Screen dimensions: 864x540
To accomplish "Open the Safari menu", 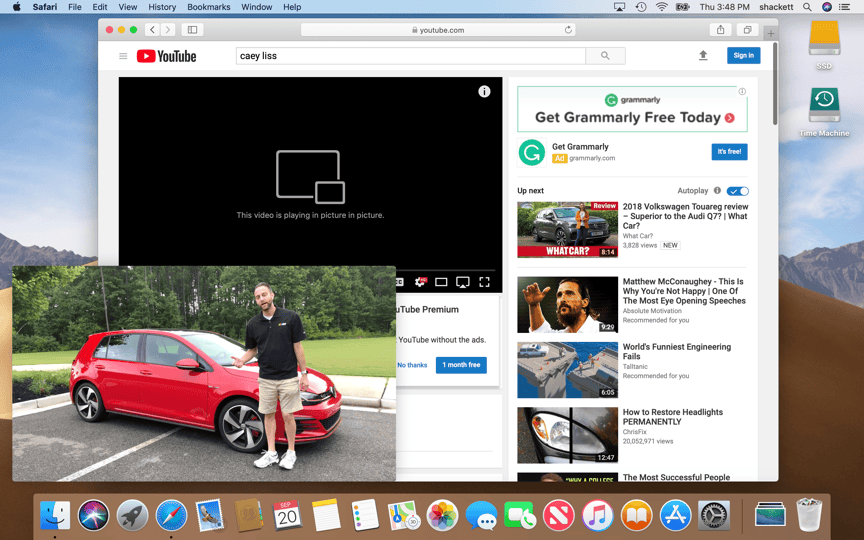I will tap(45, 7).
